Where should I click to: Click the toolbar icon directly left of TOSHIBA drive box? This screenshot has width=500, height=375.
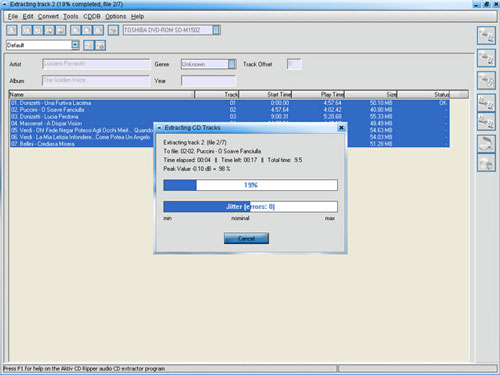(113, 30)
